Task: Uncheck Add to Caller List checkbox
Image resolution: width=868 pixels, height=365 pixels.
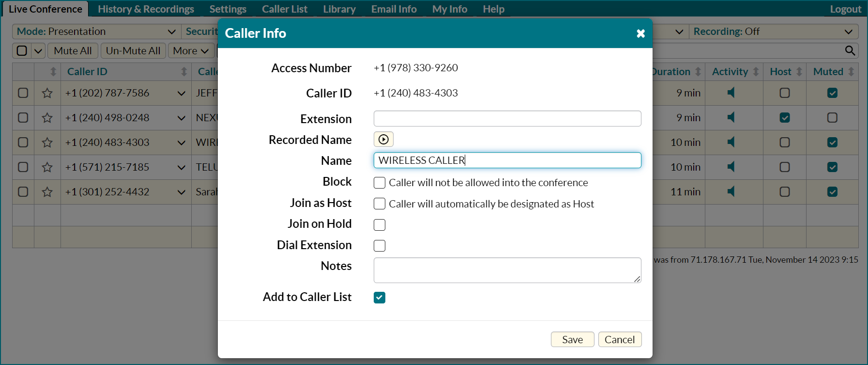Action: [x=380, y=298]
